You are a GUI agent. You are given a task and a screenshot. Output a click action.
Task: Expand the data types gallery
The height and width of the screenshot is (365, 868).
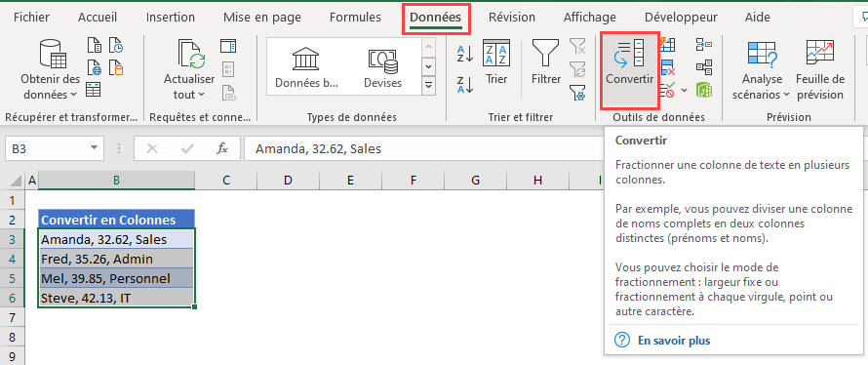(428, 86)
